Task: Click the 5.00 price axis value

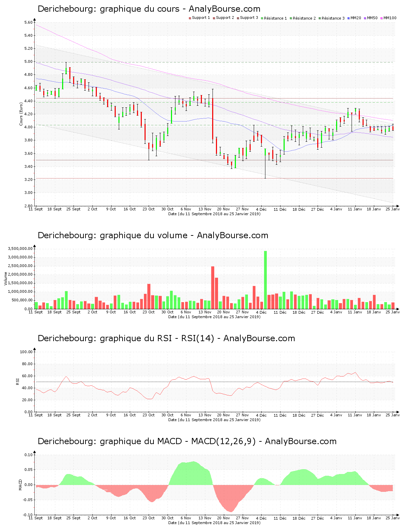Action: pyautogui.click(x=28, y=62)
